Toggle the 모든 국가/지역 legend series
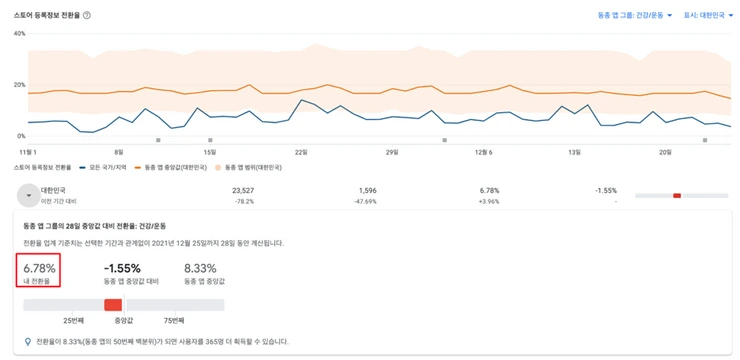 103,167
